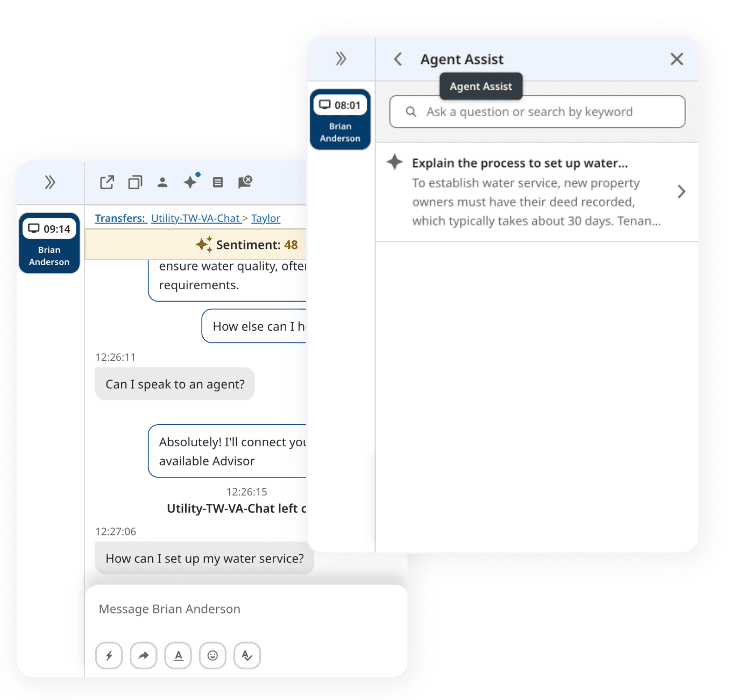This screenshot has width=737, height=700.
Task: Click the lightning bolt quick replies button
Action: (x=109, y=655)
